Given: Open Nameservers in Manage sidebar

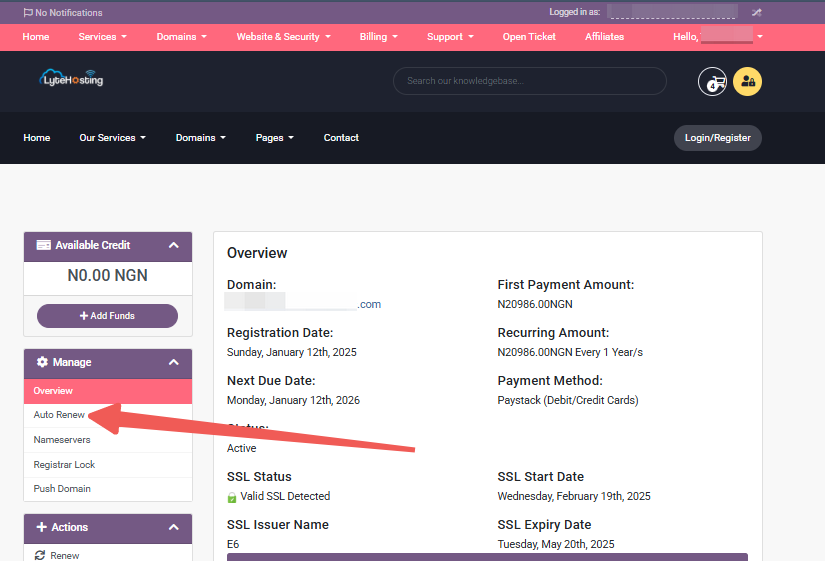Looking at the screenshot, I should point(108,440).
